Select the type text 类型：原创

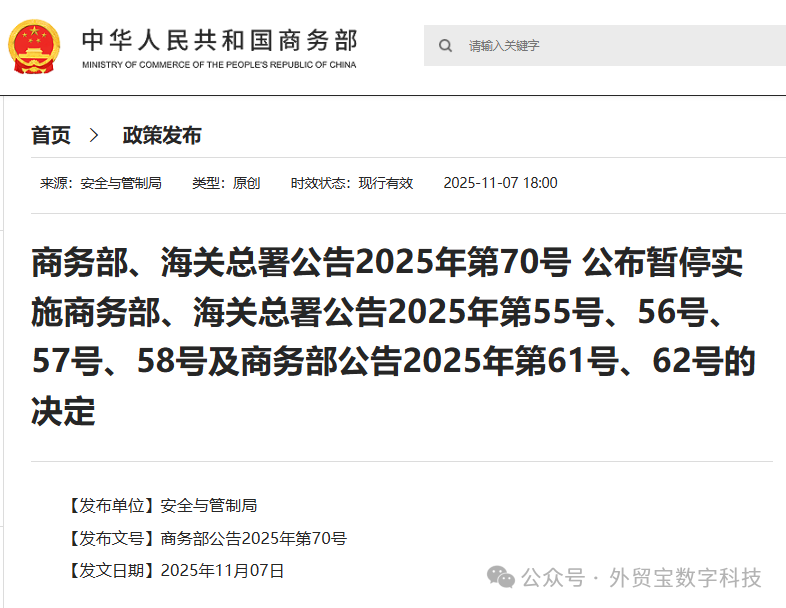tap(226, 183)
